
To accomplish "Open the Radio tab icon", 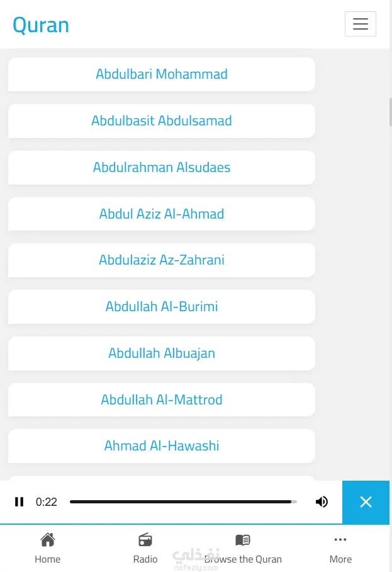I will point(145,540).
